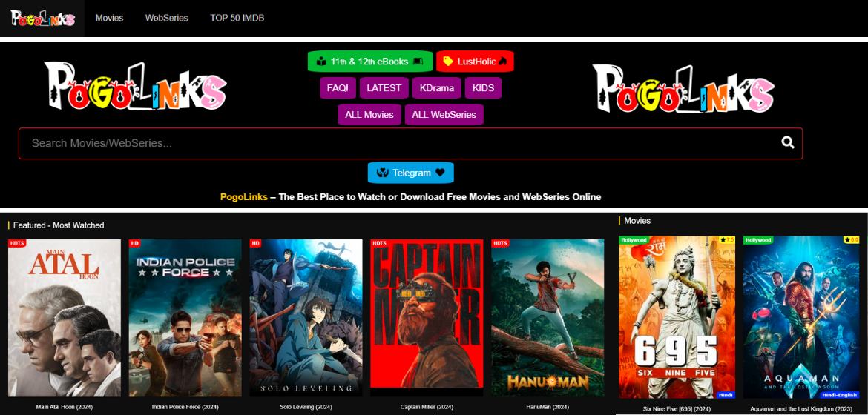Click 'Aquaman and the Lost Kingdom (2023)' title

tap(801, 409)
